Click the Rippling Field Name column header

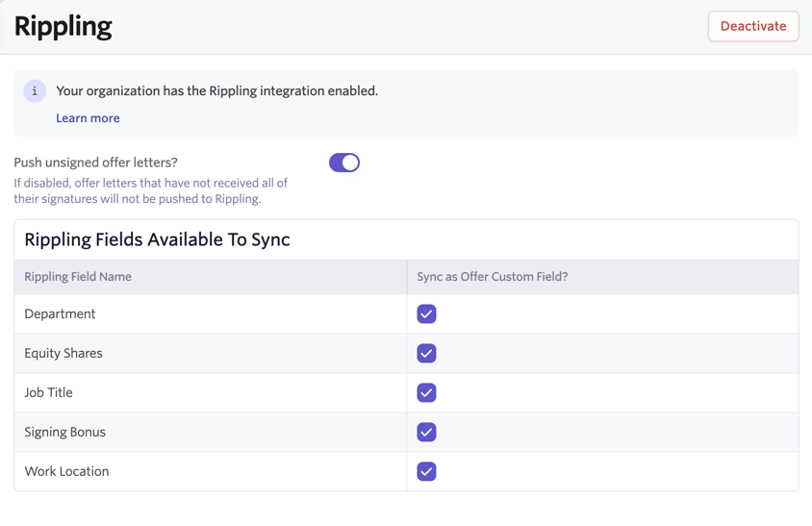[78, 277]
